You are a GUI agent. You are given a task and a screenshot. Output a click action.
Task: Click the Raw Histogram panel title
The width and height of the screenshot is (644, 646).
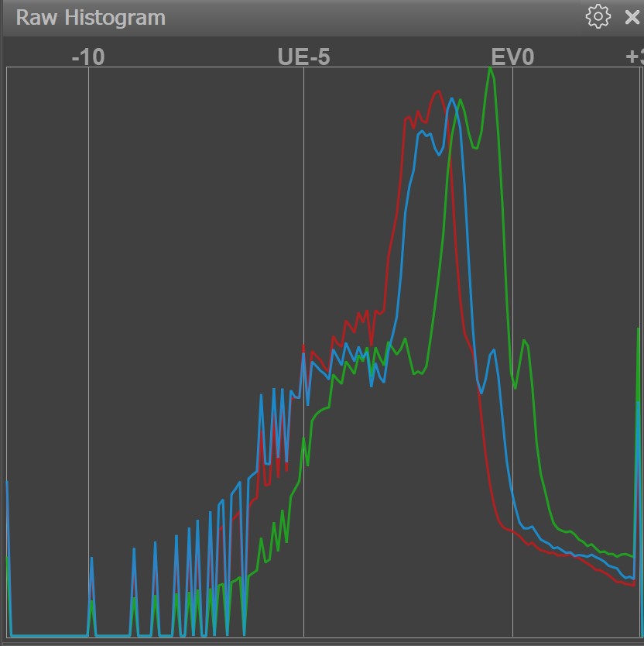coord(91,18)
